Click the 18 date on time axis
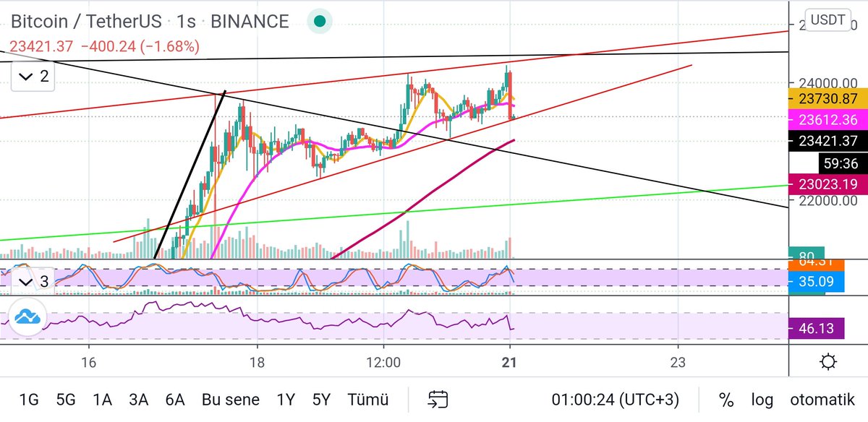868x422 pixels. 257,362
